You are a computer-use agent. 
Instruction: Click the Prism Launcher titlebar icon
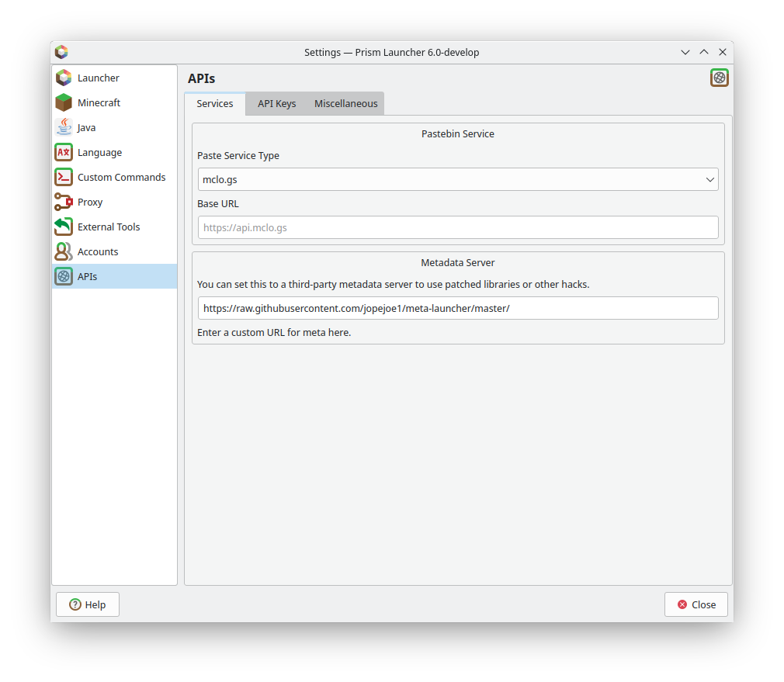[61, 52]
